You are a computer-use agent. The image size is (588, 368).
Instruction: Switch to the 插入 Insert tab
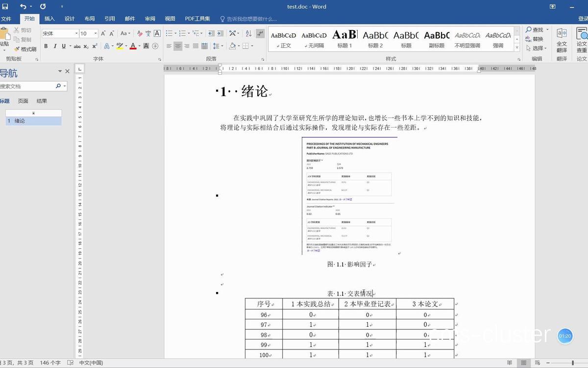pyautogui.click(x=49, y=19)
